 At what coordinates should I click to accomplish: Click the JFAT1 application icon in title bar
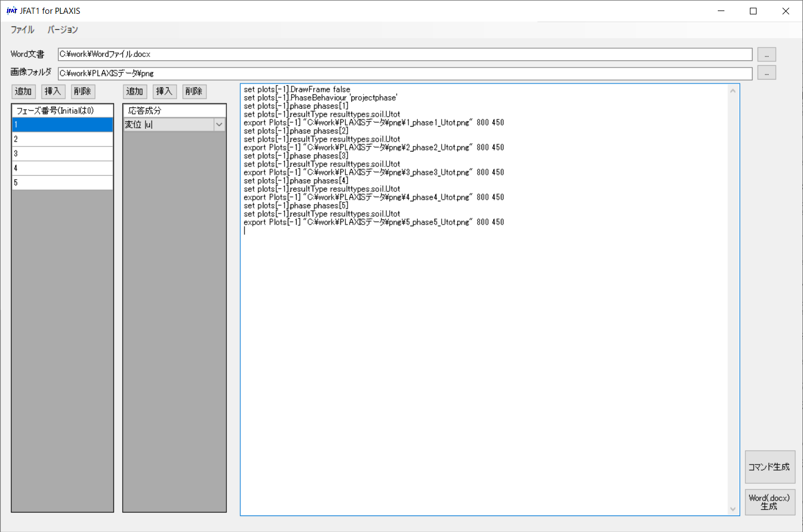click(x=12, y=11)
